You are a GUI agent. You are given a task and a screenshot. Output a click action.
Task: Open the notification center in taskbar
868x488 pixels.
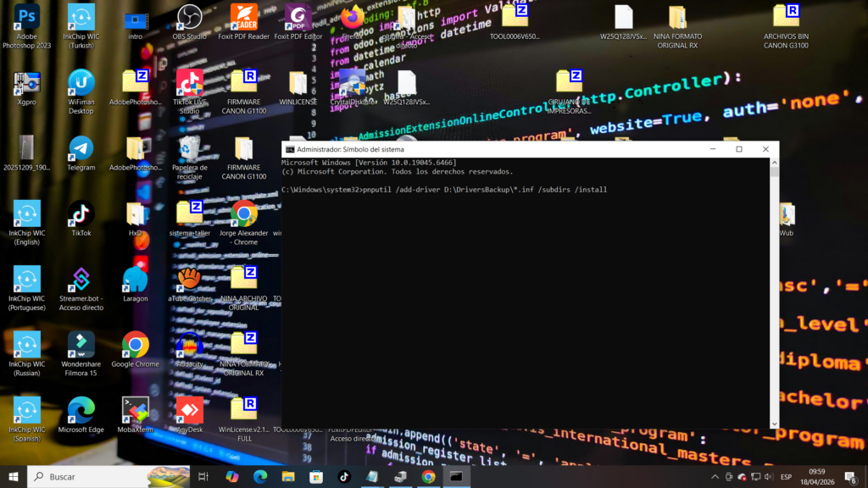tap(850, 476)
